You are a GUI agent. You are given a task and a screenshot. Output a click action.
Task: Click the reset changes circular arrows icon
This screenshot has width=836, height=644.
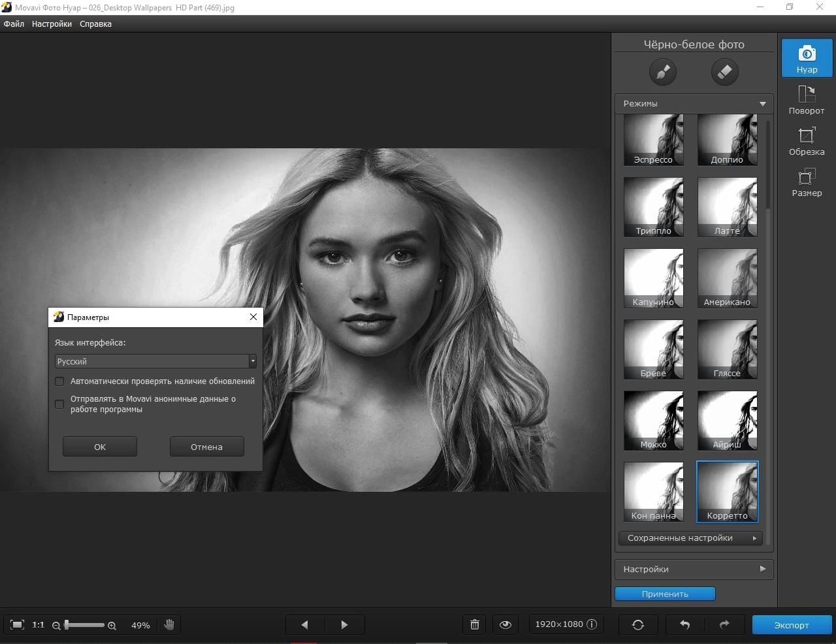(638, 625)
